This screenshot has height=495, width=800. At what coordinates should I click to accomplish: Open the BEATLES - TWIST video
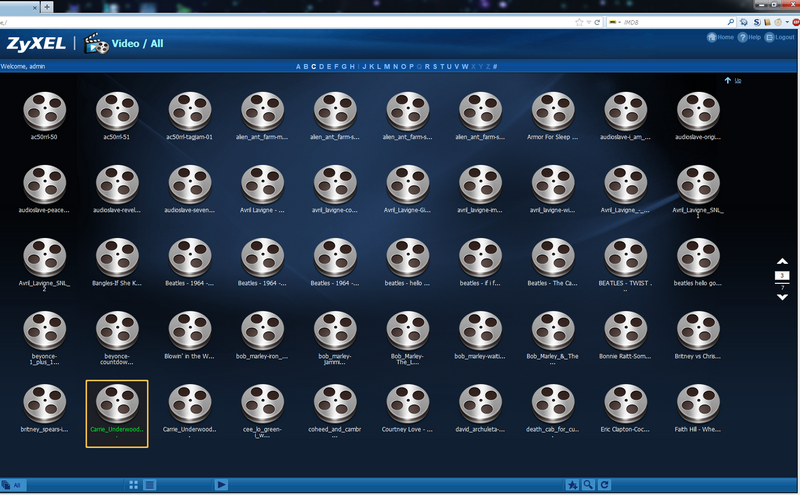click(x=626, y=264)
